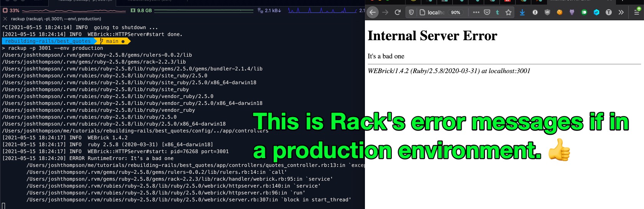Click the page info document icon

422,12
